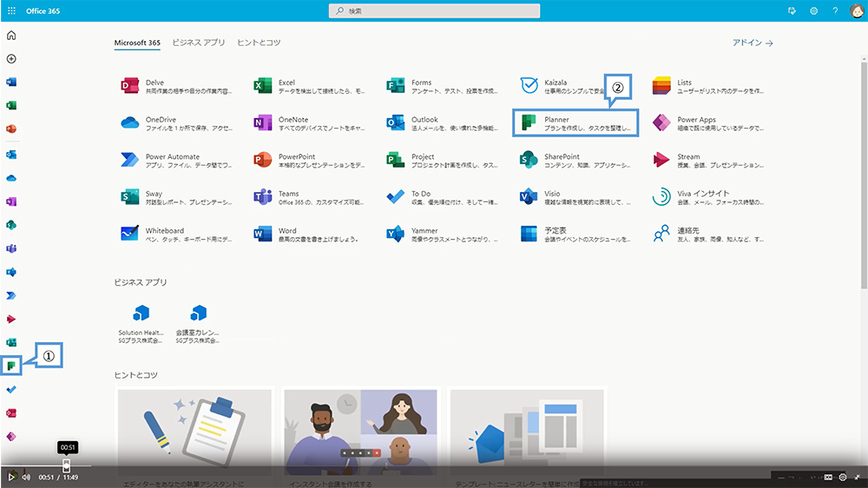Open Power Automate in the sidebar

point(11,295)
